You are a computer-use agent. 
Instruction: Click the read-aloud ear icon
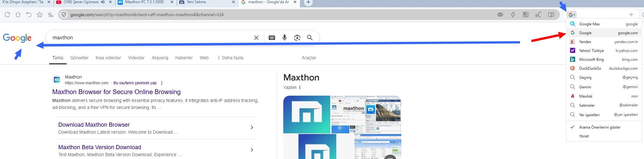click(538, 15)
